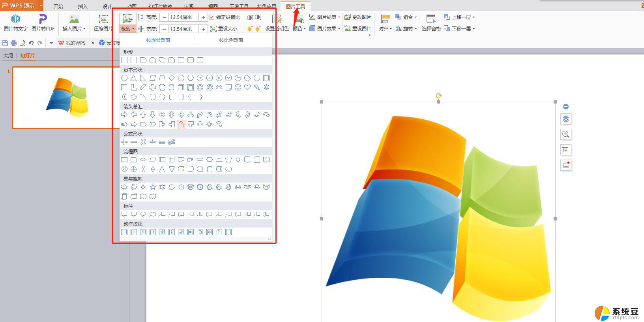Open the 开始 ribbon tab

click(58, 6)
